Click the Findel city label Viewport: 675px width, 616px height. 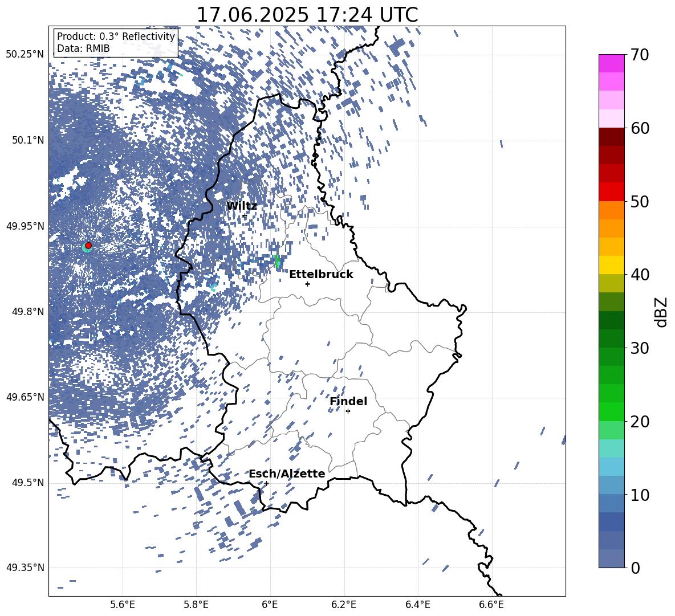pyautogui.click(x=348, y=401)
